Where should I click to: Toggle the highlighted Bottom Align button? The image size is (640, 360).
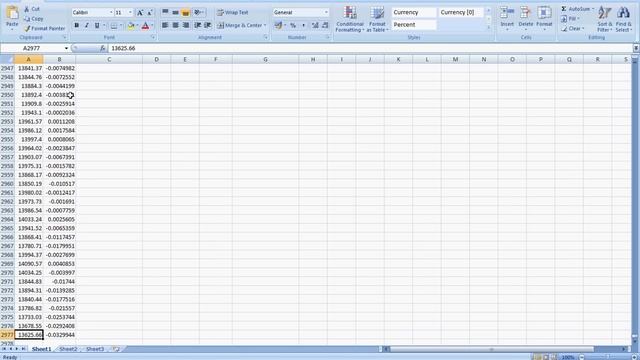tap(186, 12)
